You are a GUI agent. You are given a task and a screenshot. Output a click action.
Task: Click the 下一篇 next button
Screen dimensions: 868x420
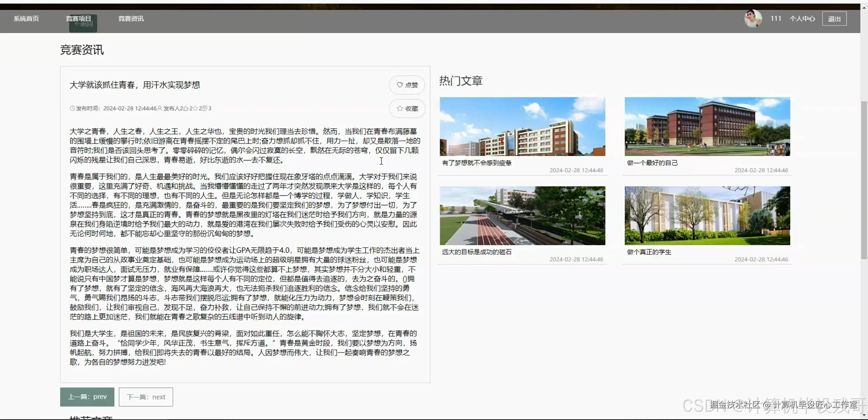[x=145, y=397]
